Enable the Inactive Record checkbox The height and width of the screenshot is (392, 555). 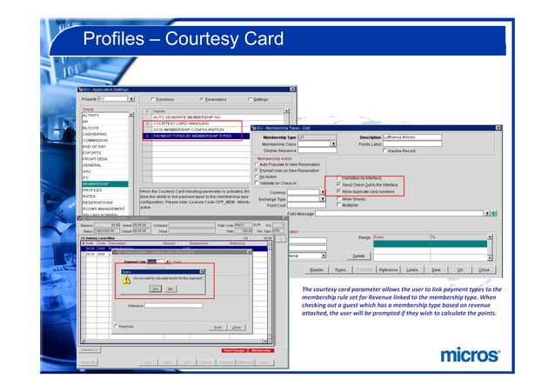(385, 150)
